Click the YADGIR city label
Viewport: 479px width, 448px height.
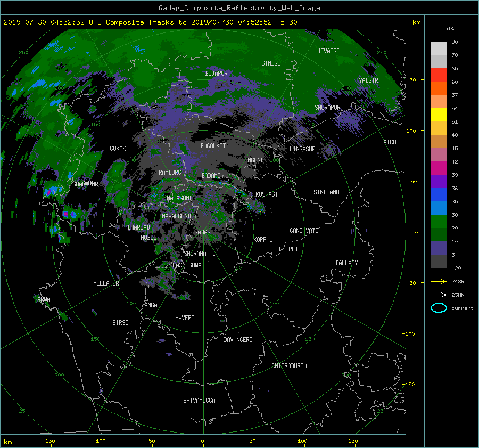(x=368, y=80)
